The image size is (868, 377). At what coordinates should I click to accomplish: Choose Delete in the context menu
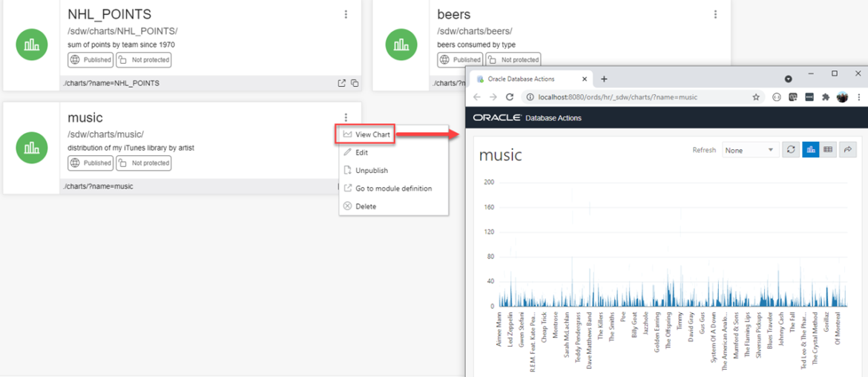tap(393, 206)
